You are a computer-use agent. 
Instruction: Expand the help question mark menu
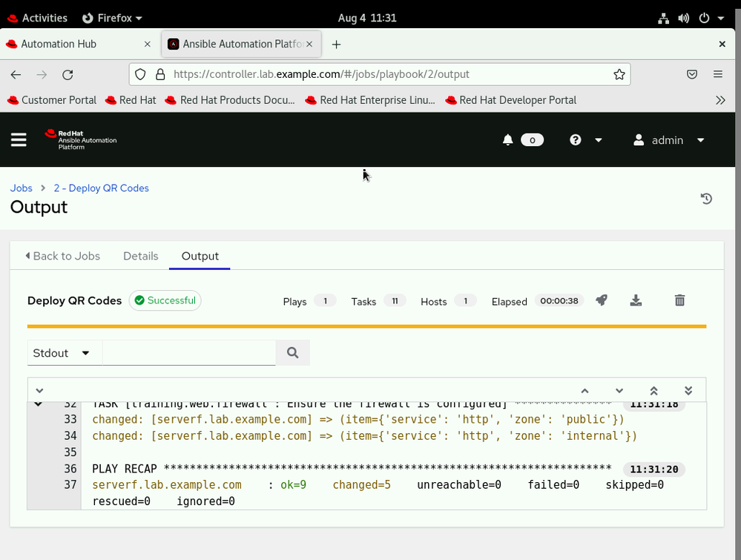point(585,140)
